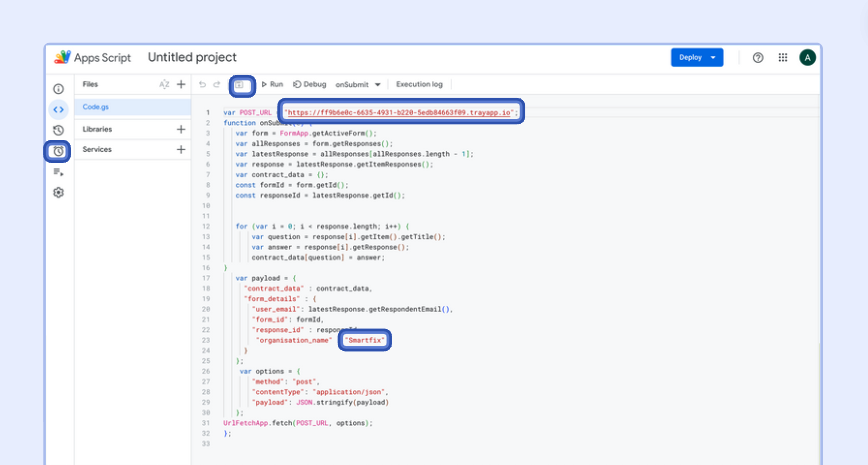The height and width of the screenshot is (465, 868).
Task: Add a library with the plus button
Action: click(181, 129)
